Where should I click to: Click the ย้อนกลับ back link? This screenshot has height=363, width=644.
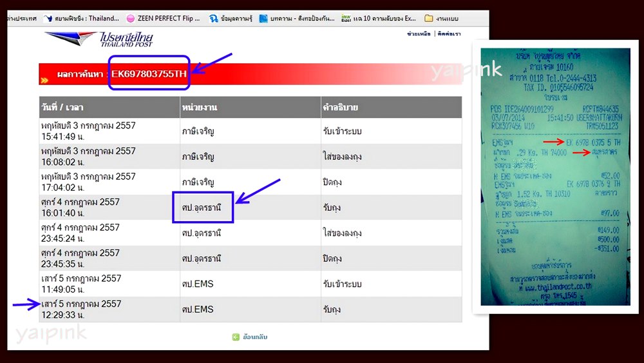255,337
